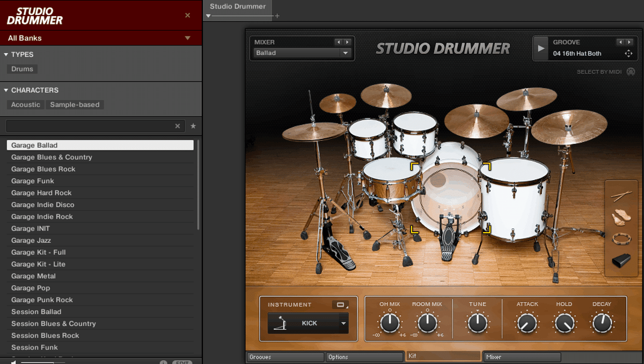Select the Session Funk preset
The width and height of the screenshot is (644, 364).
100,347
